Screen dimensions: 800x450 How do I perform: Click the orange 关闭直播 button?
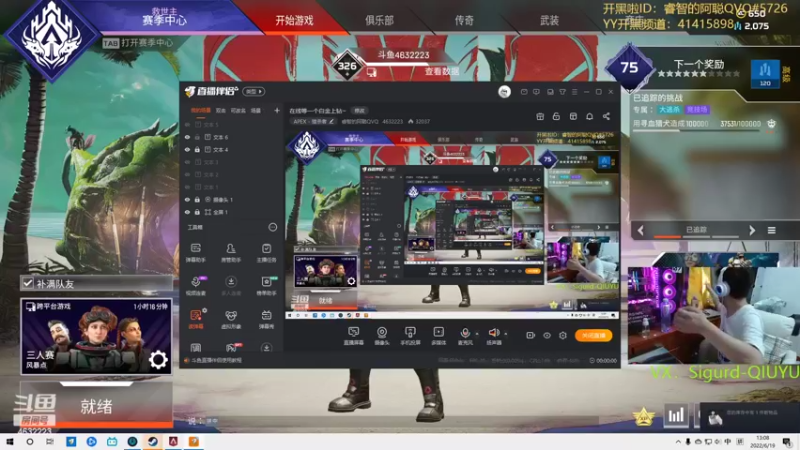[593, 335]
